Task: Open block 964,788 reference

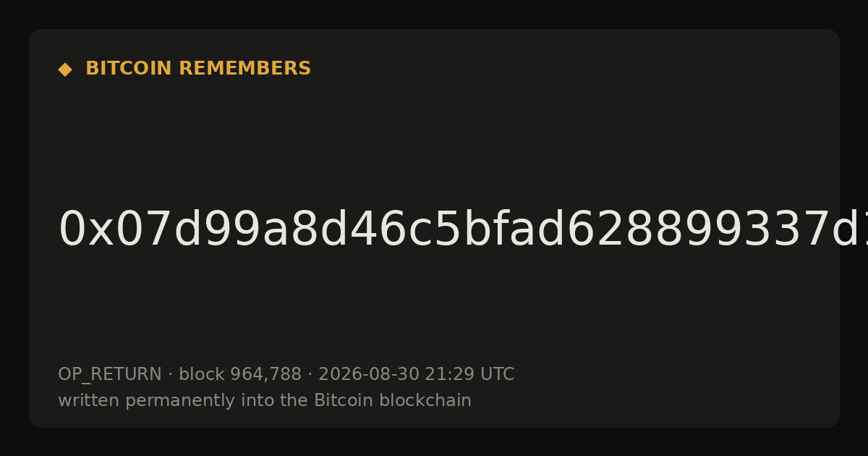Action: [x=240, y=375]
